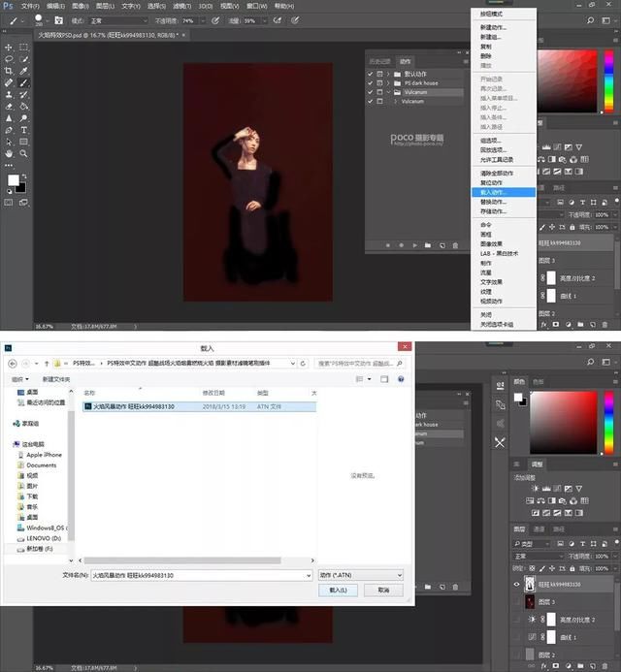Select the Lasso tool
Viewport: 621px width, 672px height.
point(10,58)
